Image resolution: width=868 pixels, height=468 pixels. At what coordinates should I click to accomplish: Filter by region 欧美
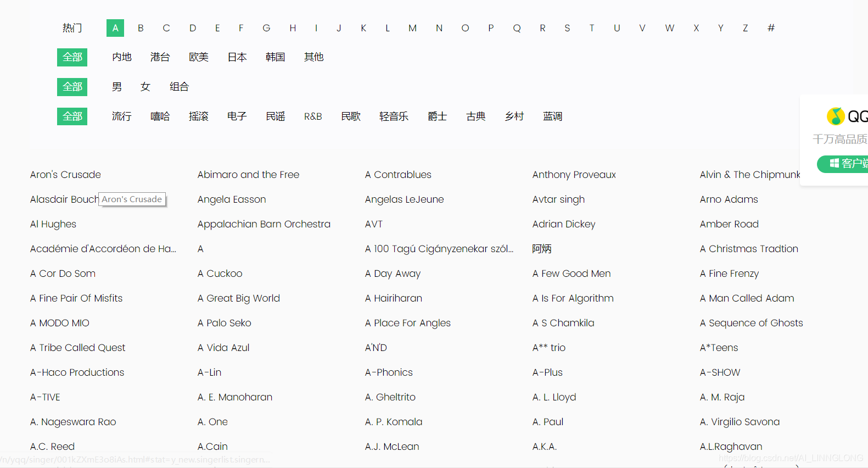tap(199, 57)
